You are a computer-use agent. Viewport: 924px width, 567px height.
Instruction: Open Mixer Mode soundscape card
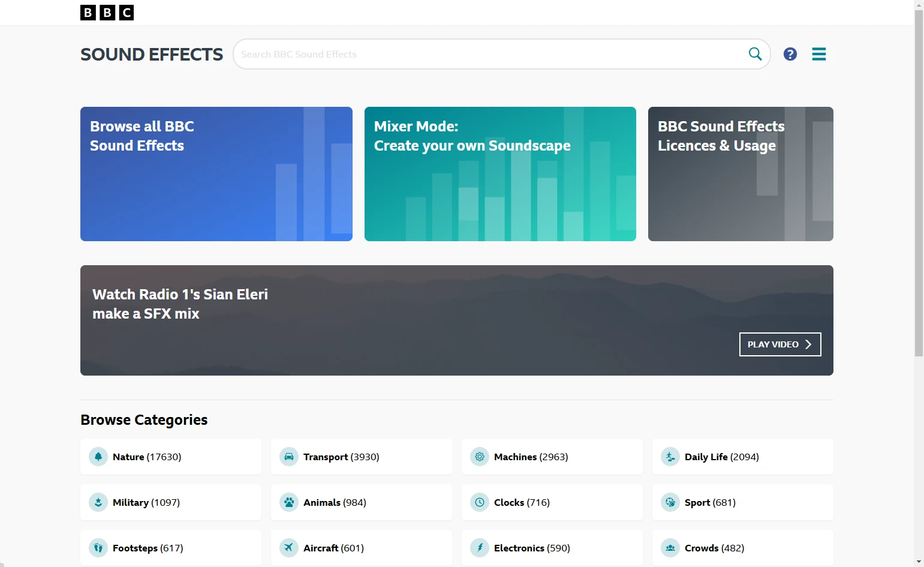tap(500, 174)
